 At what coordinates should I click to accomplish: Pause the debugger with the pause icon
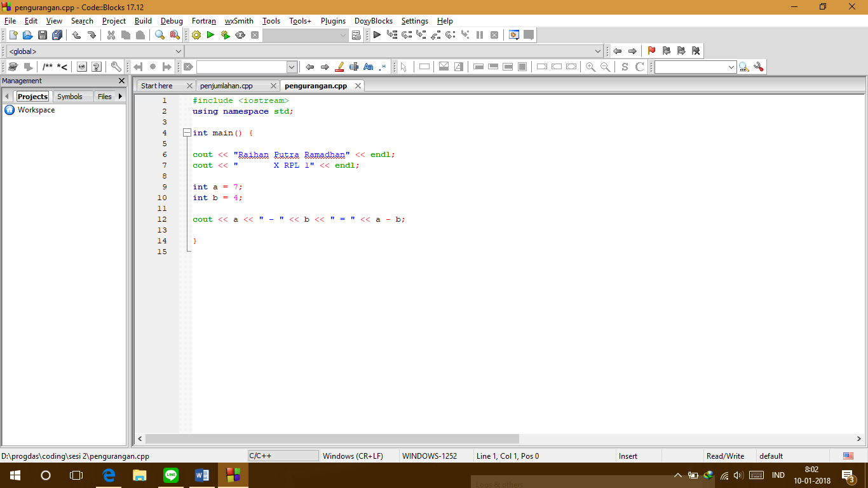tap(480, 35)
